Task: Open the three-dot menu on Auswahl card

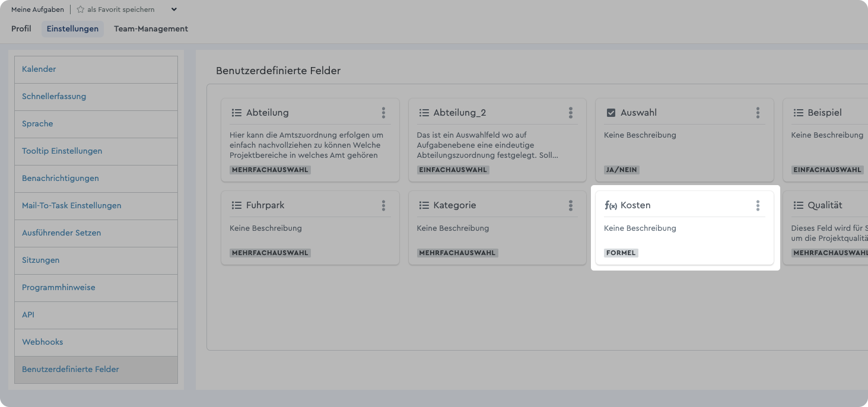Action: pyautogui.click(x=758, y=113)
